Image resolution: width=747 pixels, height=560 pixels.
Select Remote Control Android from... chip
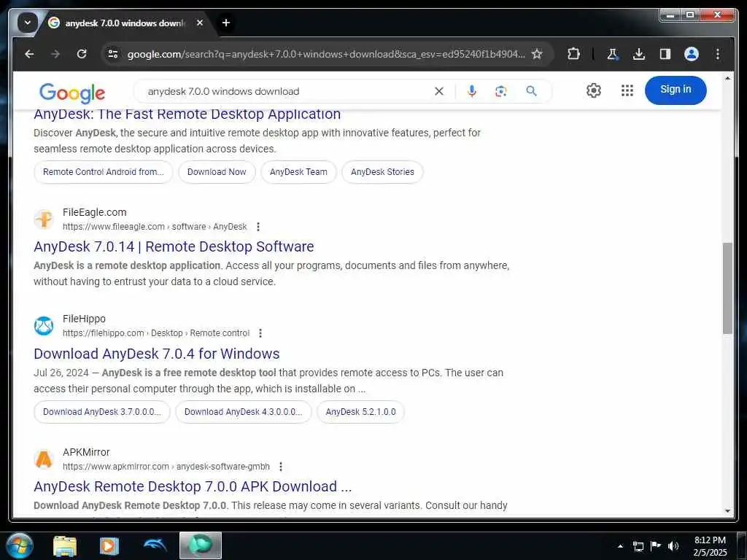pos(104,172)
